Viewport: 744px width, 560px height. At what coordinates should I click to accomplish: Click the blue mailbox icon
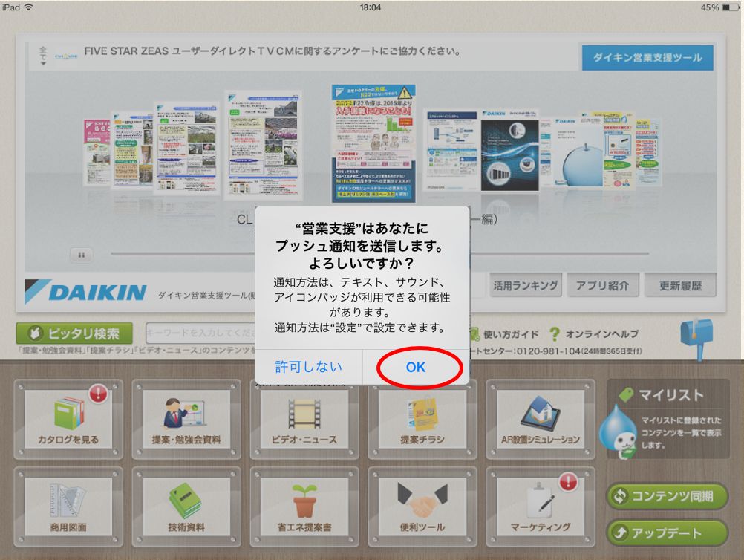pos(696,339)
